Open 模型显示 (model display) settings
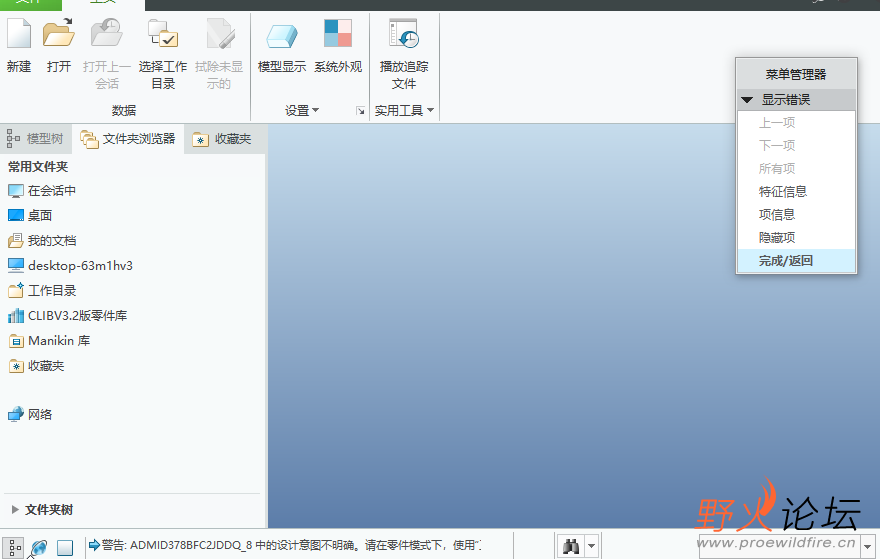The width and height of the screenshot is (880, 559). point(282,36)
